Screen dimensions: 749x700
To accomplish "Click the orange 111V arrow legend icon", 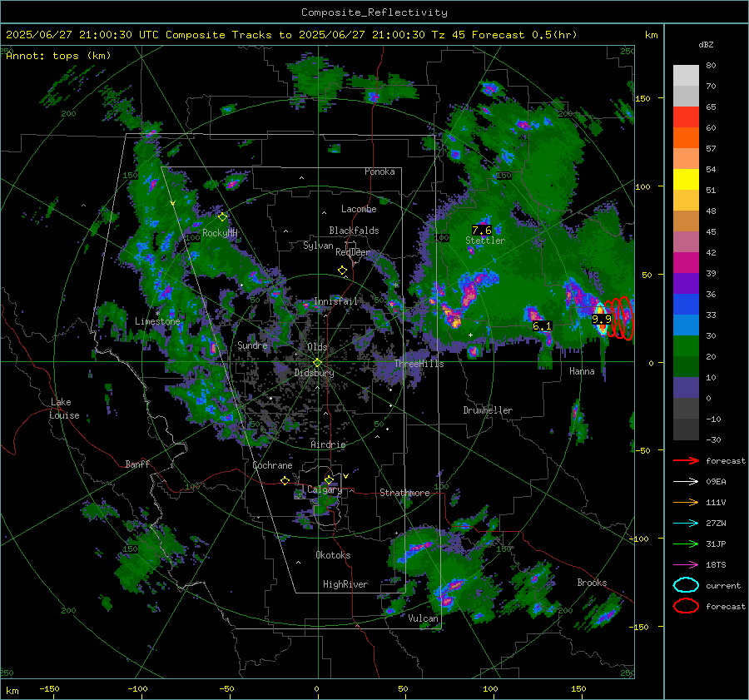I will point(686,502).
